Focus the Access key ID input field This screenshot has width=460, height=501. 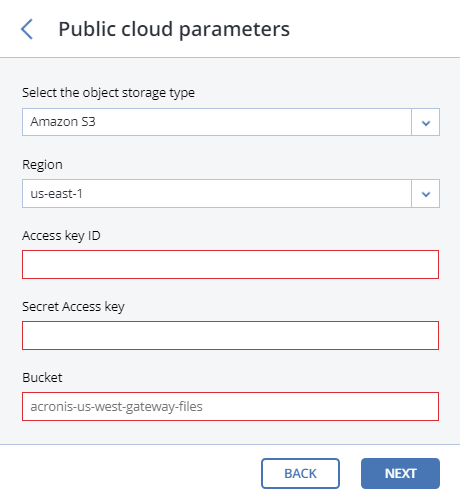[230, 264]
